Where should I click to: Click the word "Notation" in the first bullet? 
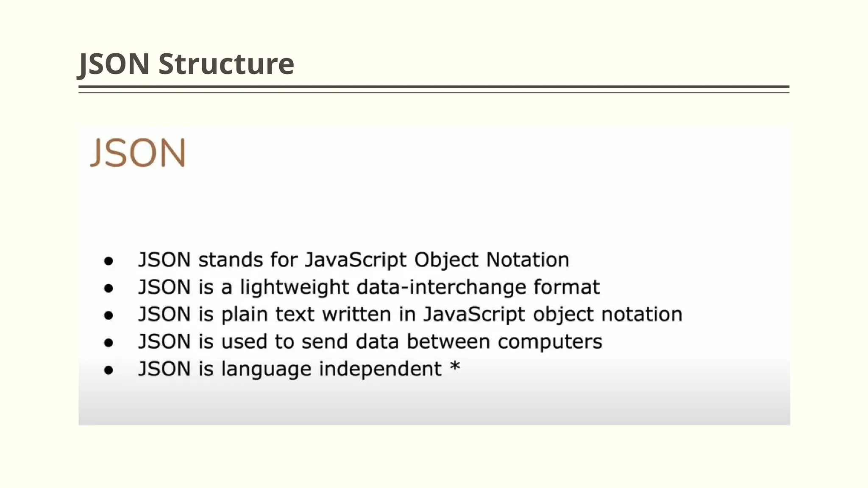[527, 260]
